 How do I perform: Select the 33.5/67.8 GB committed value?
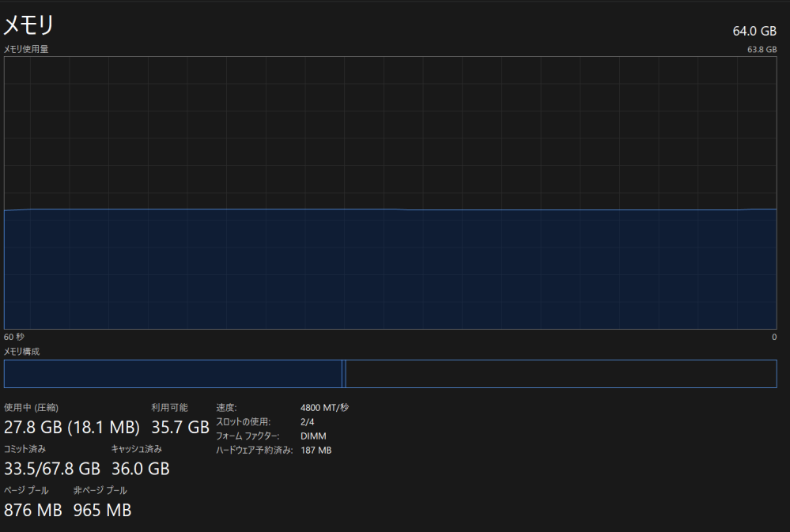point(52,469)
